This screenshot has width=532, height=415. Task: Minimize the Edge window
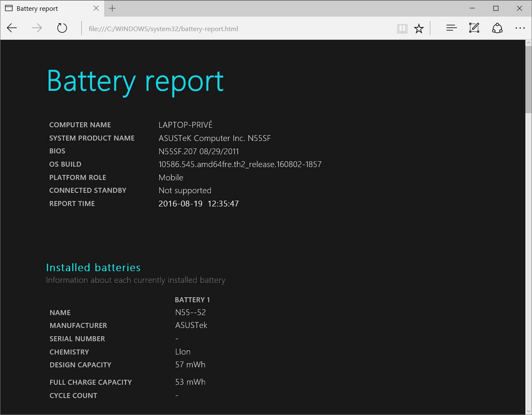point(472,8)
